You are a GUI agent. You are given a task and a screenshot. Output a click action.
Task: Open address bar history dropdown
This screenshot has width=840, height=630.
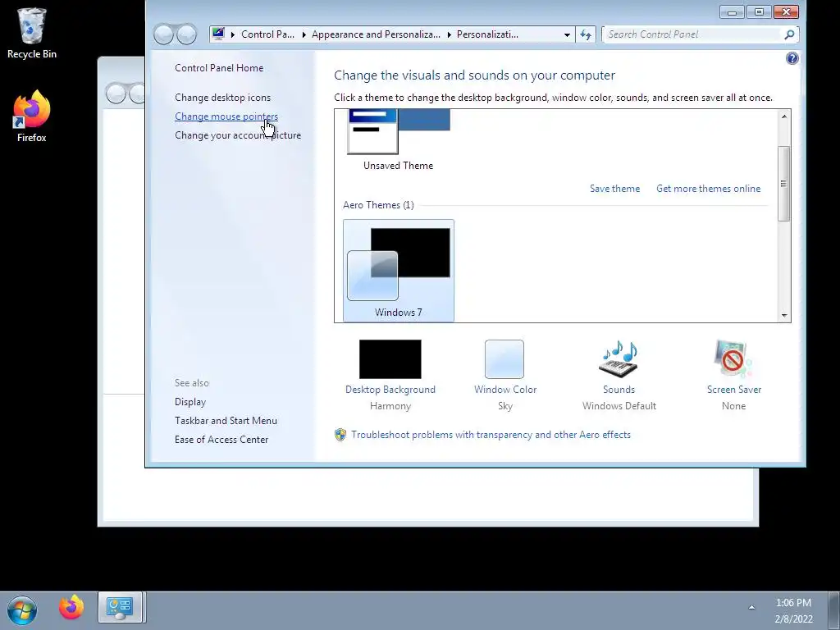point(567,34)
